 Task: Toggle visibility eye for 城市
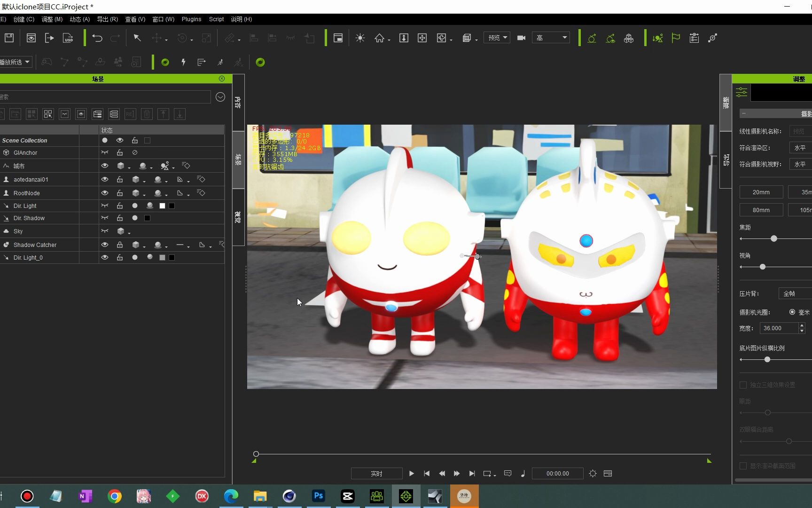[x=105, y=166]
